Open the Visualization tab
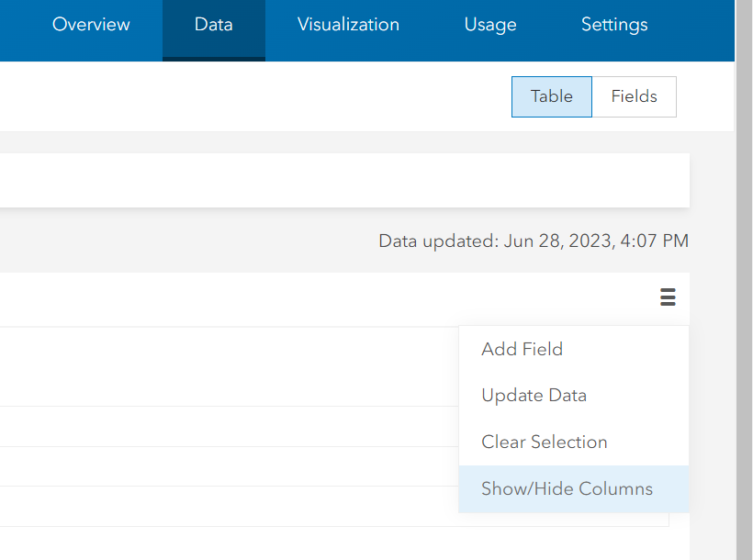The height and width of the screenshot is (560, 753). [x=348, y=25]
